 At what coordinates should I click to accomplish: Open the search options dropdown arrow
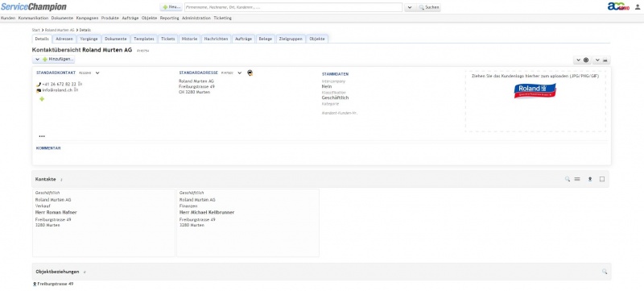coord(410,7)
